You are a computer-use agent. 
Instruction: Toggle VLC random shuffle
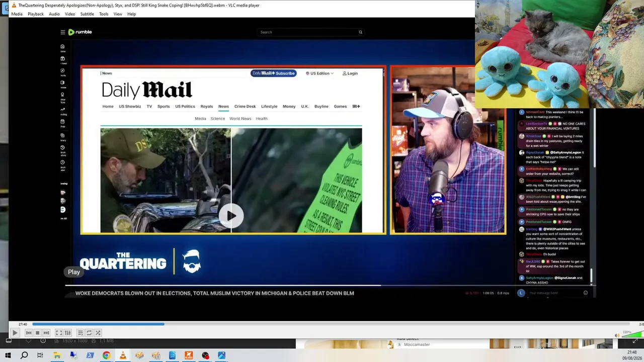(x=98, y=333)
